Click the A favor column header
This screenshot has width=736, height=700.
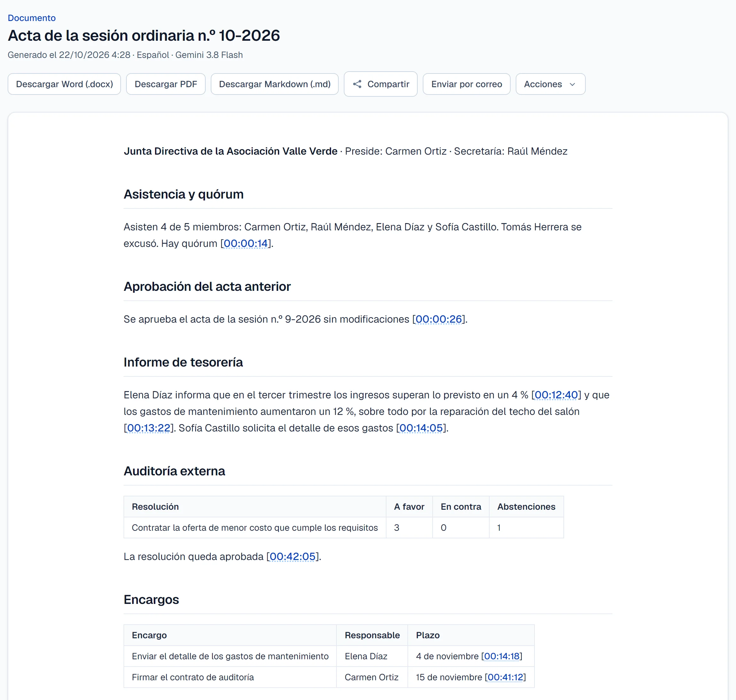click(x=409, y=507)
